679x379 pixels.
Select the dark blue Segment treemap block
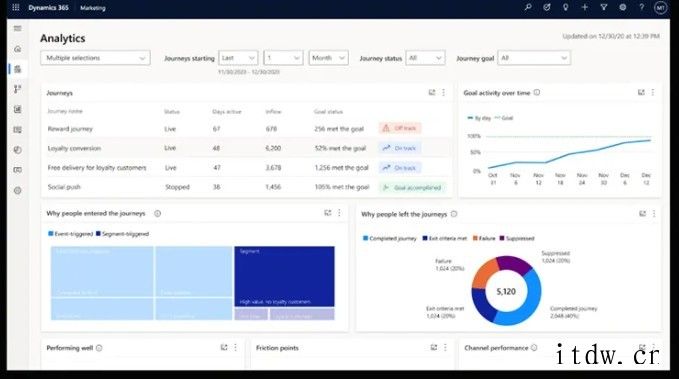point(284,276)
